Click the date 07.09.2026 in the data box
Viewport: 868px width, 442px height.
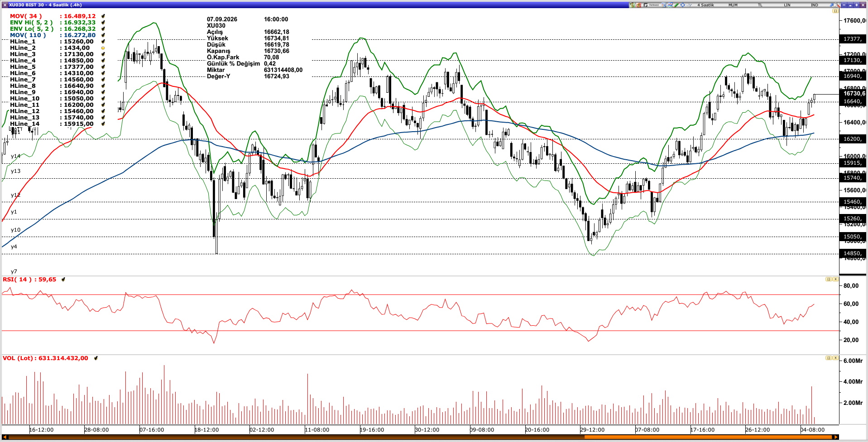[x=222, y=19]
